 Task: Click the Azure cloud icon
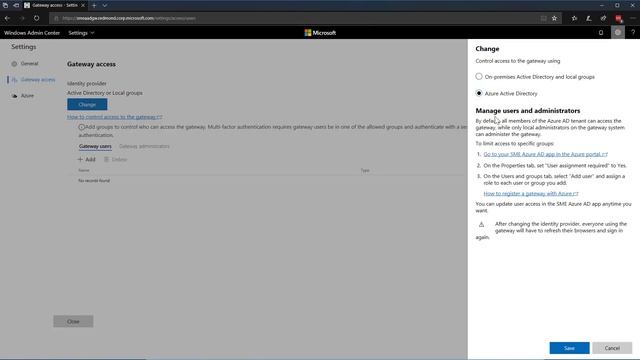pyautogui.click(x=14, y=96)
